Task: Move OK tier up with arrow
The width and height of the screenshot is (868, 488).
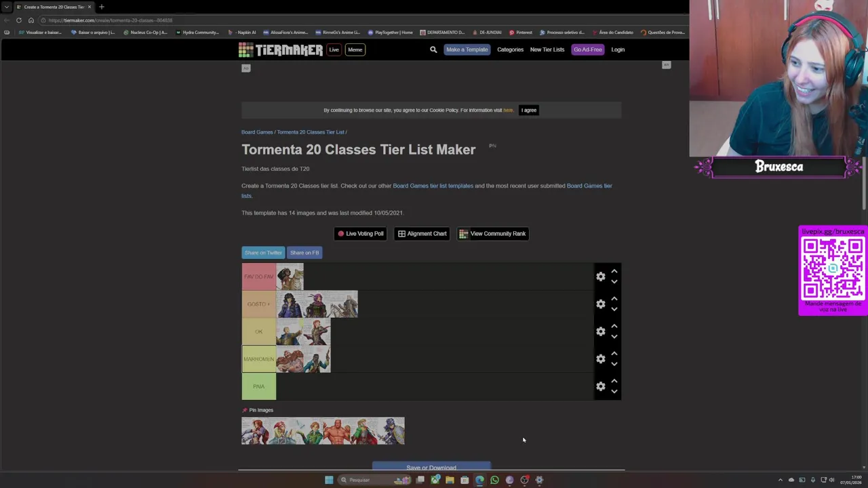Action: click(614, 326)
